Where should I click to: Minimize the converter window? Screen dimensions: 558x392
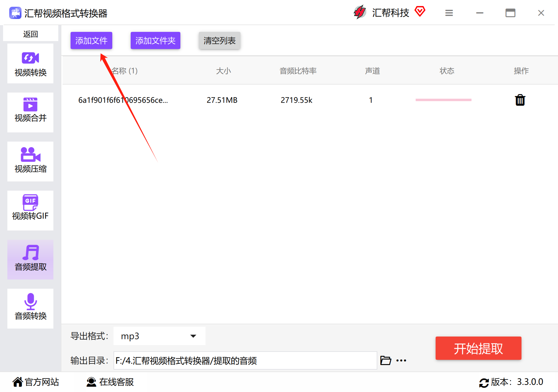point(480,13)
